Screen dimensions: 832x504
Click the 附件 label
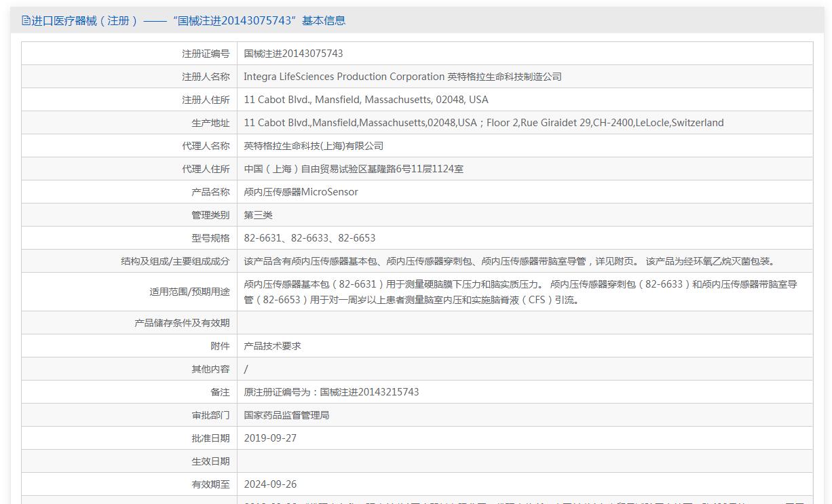pos(220,346)
